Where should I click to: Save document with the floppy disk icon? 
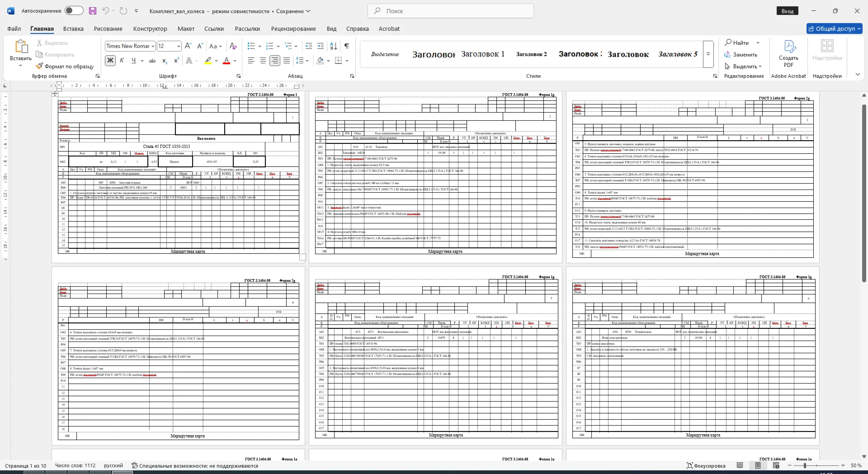(93, 11)
